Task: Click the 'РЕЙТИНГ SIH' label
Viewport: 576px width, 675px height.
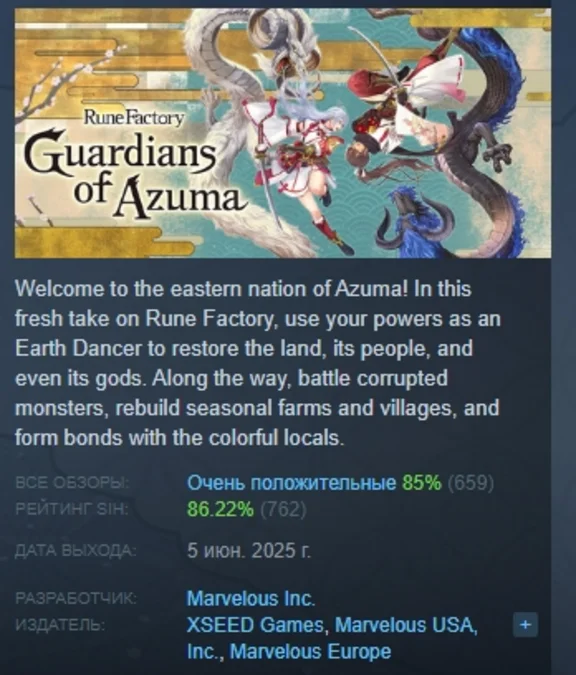Action: [72, 509]
